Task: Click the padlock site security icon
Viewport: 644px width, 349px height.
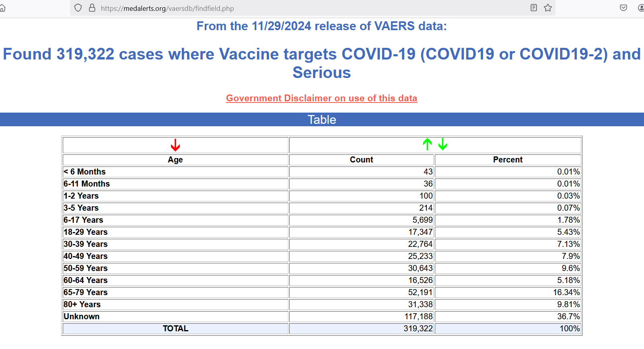Action: point(92,8)
